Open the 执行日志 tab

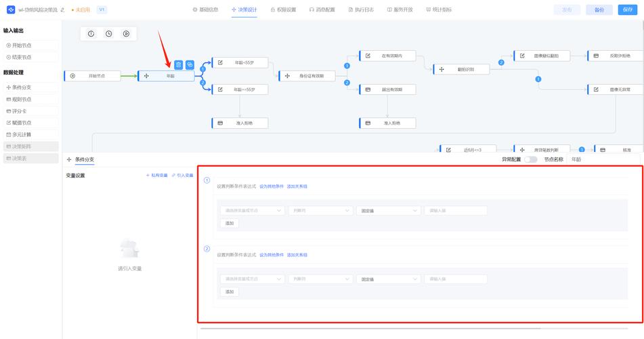tap(362, 9)
